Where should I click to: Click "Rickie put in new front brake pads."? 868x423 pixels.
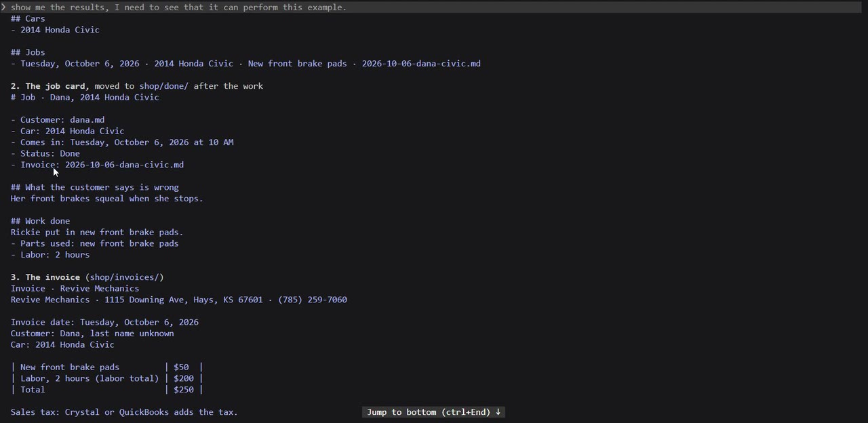[x=97, y=232]
